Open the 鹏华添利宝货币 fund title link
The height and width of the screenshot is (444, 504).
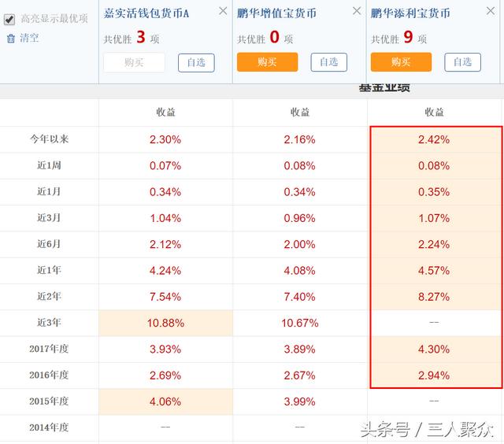[x=410, y=13]
